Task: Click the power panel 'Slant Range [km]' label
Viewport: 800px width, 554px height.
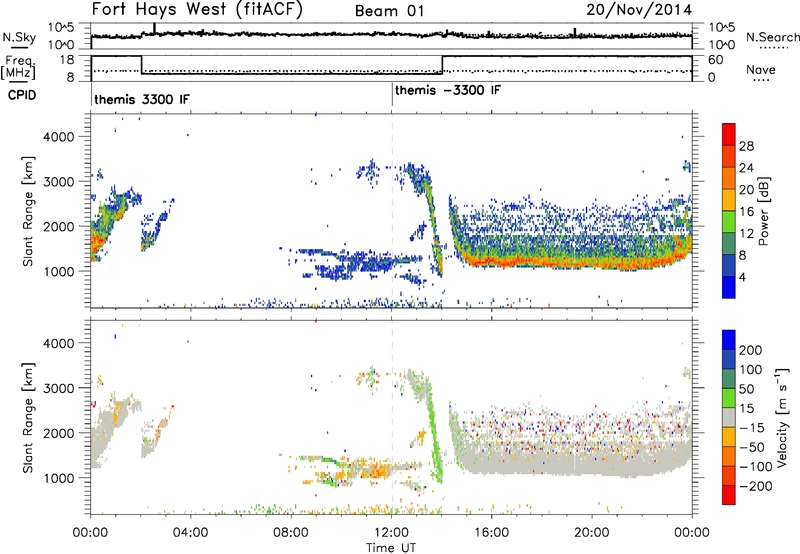Action: (x=28, y=211)
